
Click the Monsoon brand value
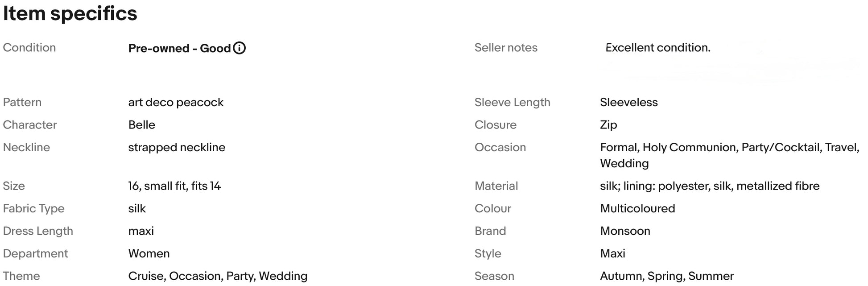coord(625,231)
